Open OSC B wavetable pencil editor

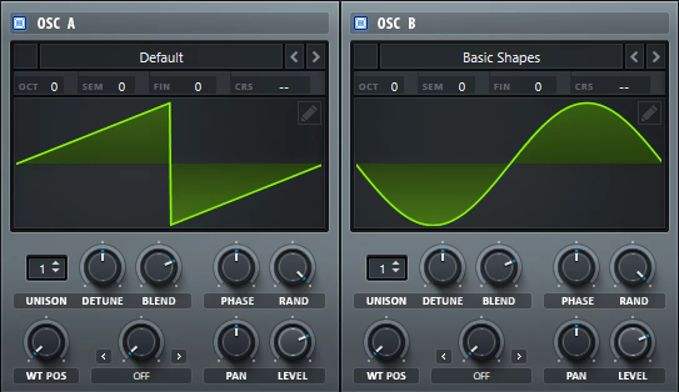click(x=649, y=113)
